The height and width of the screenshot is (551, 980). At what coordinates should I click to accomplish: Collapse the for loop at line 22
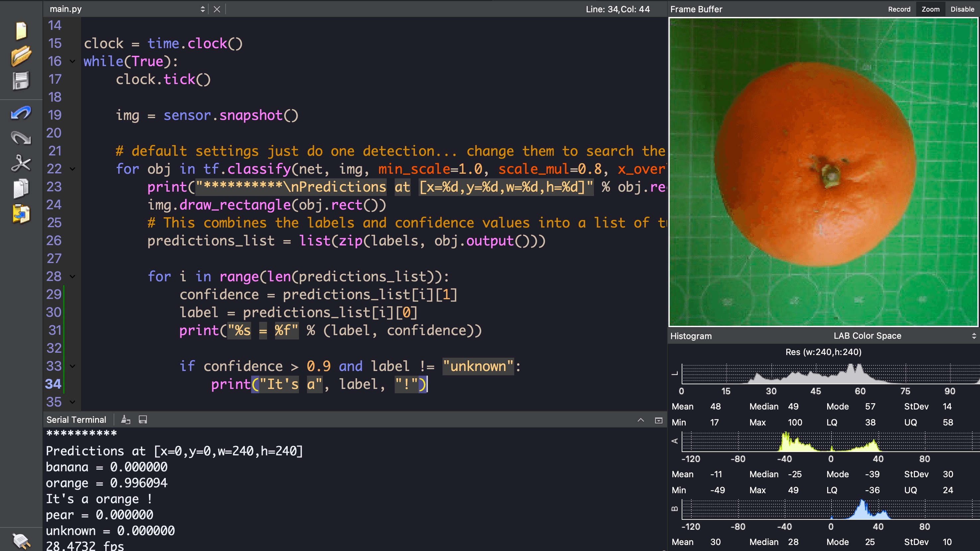pos(73,169)
